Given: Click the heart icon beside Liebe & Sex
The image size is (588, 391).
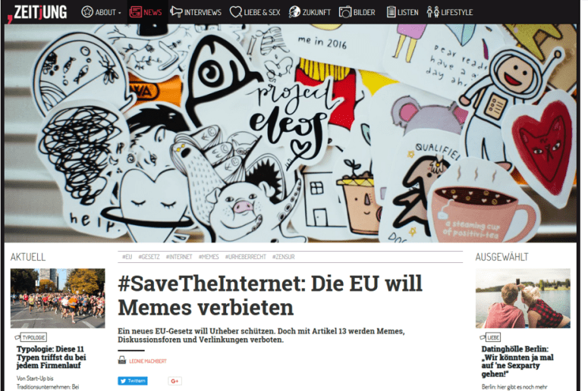Looking at the screenshot, I should click(x=235, y=12).
